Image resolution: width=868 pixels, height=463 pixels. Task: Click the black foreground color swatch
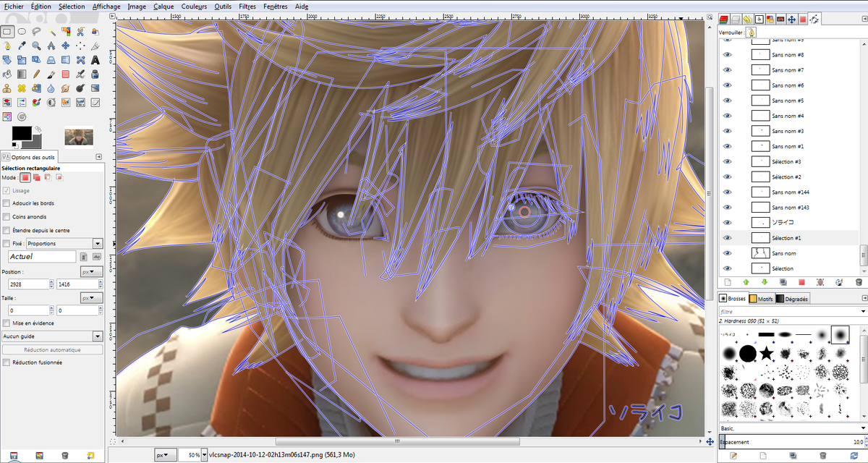pos(22,132)
